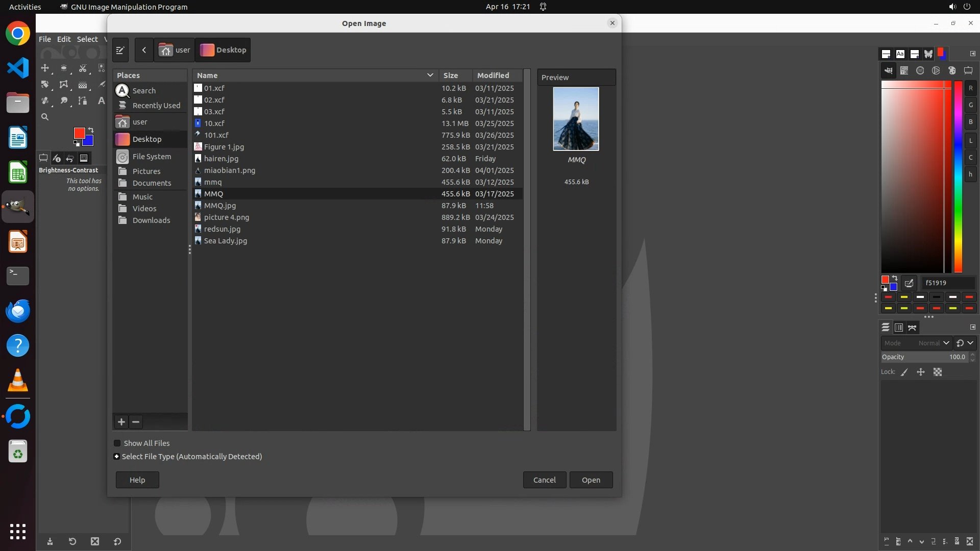
Task: Switch to the Fonts tab (Aa)
Action: pyautogui.click(x=900, y=54)
